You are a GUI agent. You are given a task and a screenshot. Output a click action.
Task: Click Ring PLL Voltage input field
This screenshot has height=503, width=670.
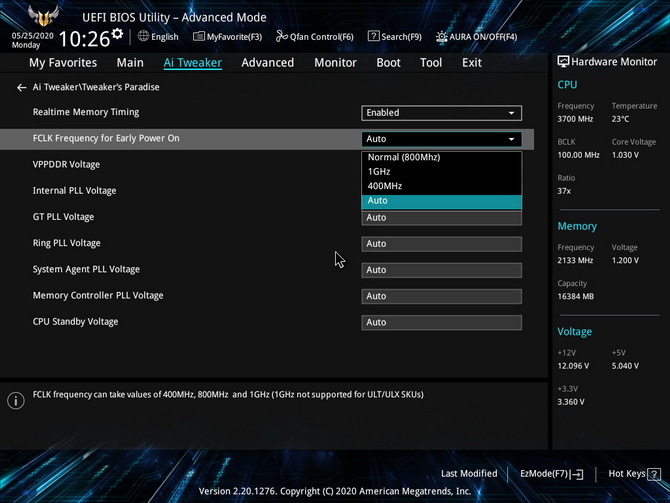click(441, 244)
